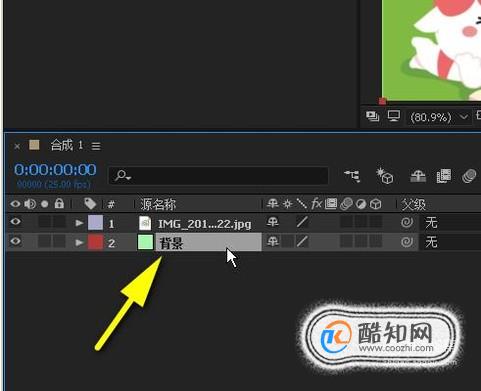Click the hide shy layers icon
Image resolution: width=481 pixels, height=391 pixels.
418,176
